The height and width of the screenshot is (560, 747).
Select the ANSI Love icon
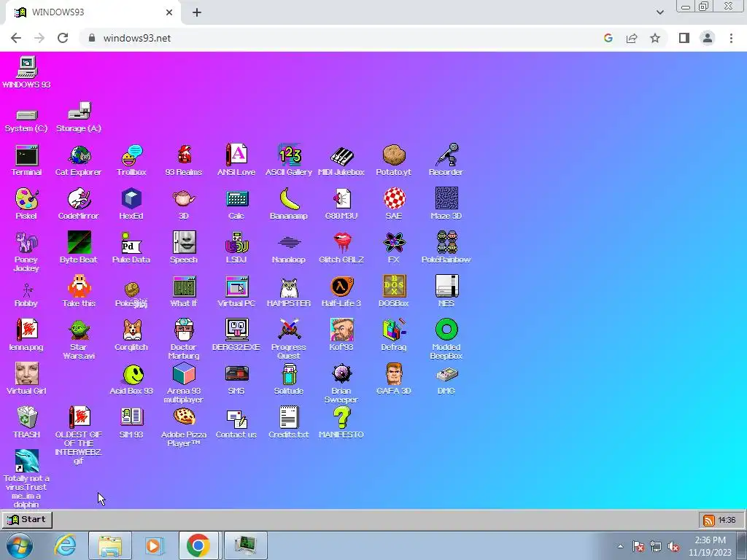click(236, 155)
